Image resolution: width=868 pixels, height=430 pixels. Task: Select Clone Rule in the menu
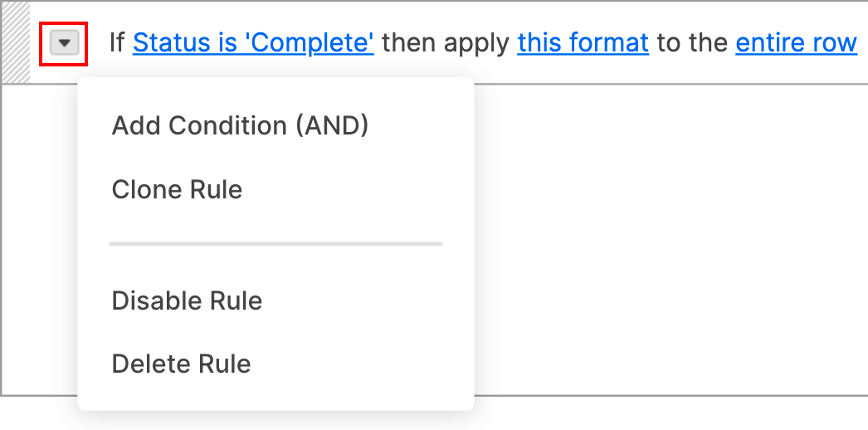(177, 189)
